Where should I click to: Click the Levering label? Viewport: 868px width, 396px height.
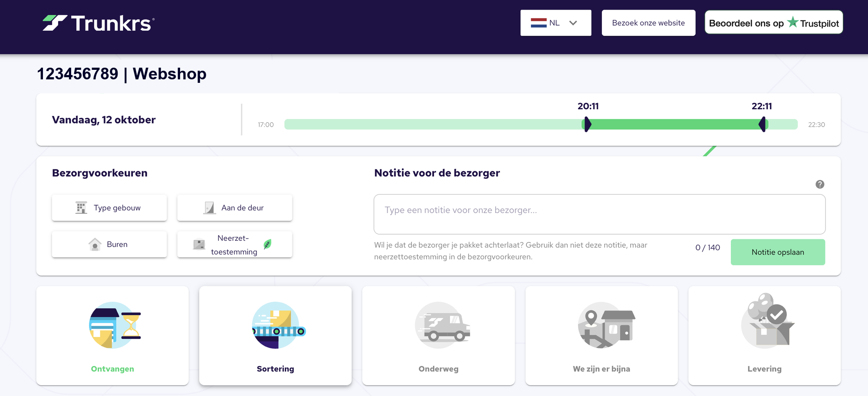click(x=764, y=369)
